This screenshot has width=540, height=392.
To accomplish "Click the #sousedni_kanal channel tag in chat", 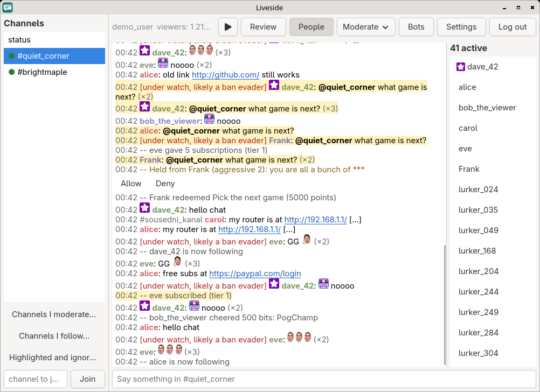I will 171,220.
